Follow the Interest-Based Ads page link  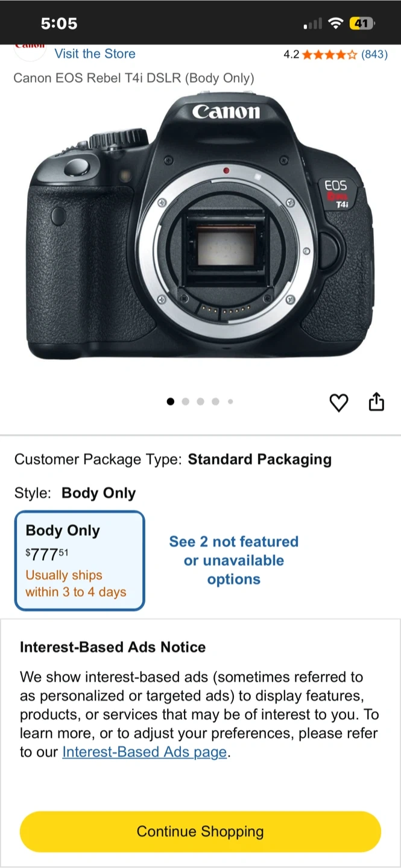tap(145, 752)
